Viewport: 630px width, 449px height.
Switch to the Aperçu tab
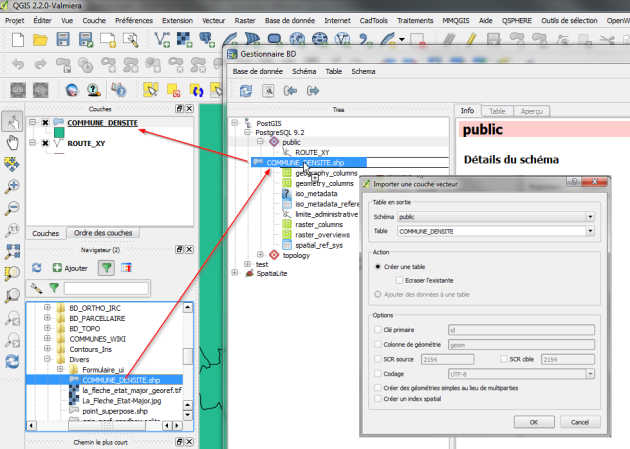click(531, 111)
